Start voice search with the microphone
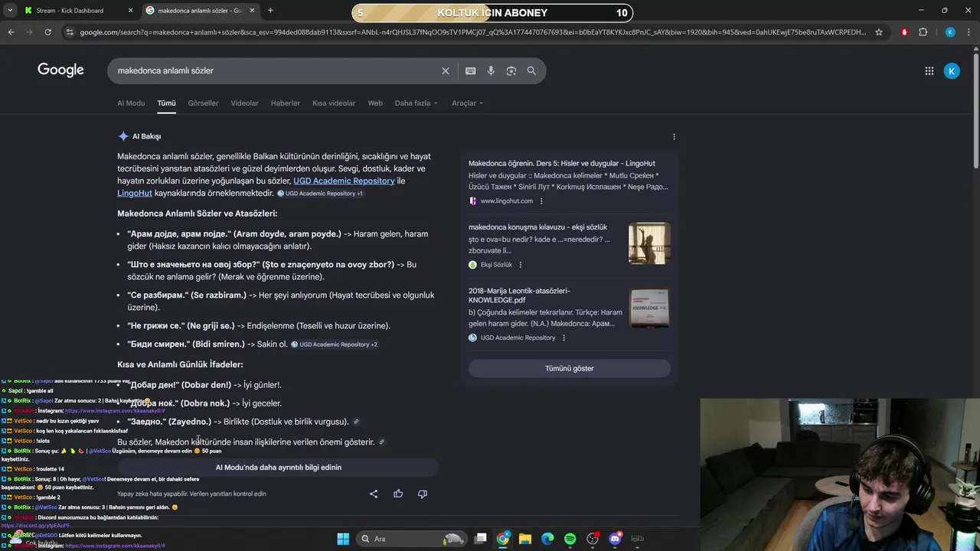Viewport: 980px width, 551px height. pos(491,70)
